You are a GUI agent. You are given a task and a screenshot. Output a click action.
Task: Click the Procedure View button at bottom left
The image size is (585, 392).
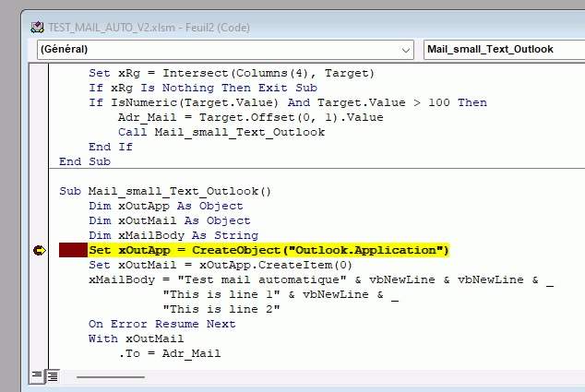(37, 375)
